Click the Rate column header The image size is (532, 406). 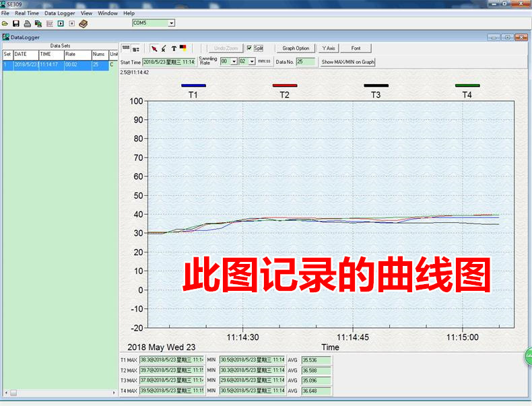click(77, 55)
